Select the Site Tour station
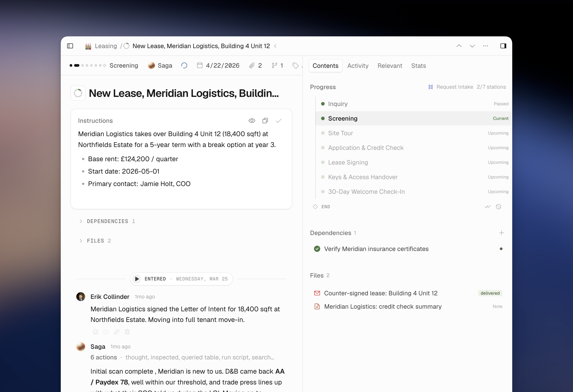Image resolution: width=573 pixels, height=392 pixels. point(414,133)
